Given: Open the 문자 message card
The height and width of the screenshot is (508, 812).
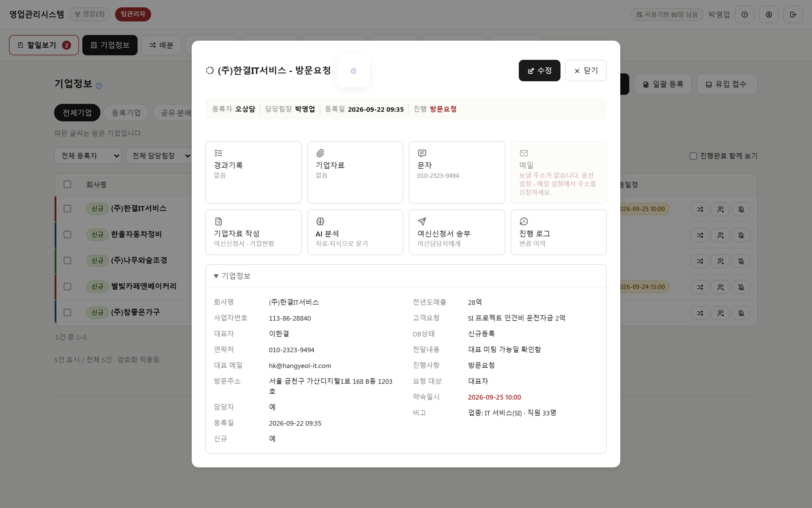Looking at the screenshot, I should point(457,172).
